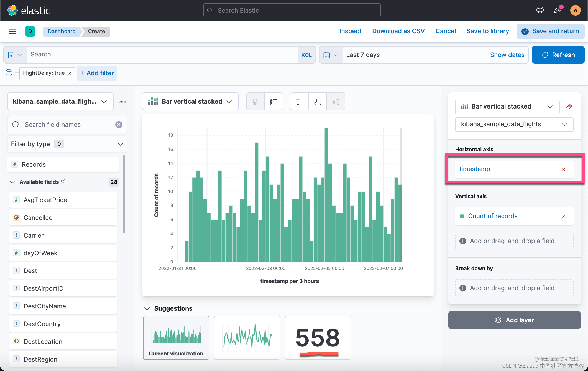588x371 pixels.
Task: Click the Add layer button
Action: point(514,320)
